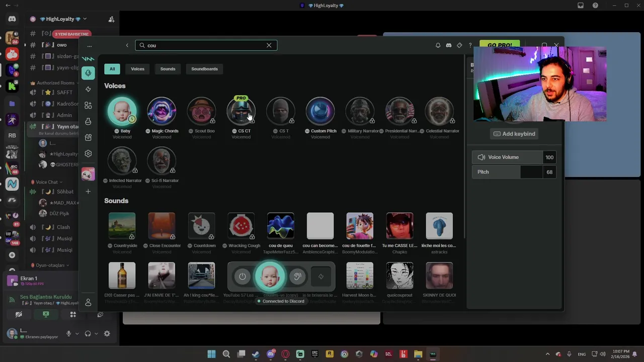Click the Discord icon in Voicemod header
This screenshot has width=644, height=362.
(449, 45)
